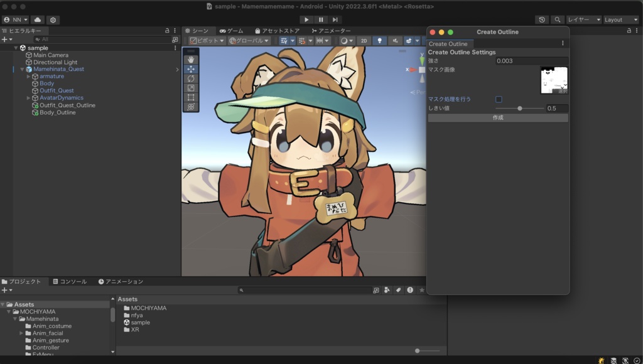Image resolution: width=643 pixels, height=364 pixels.
Task: Toggle 2D view mode
Action: tap(364, 41)
